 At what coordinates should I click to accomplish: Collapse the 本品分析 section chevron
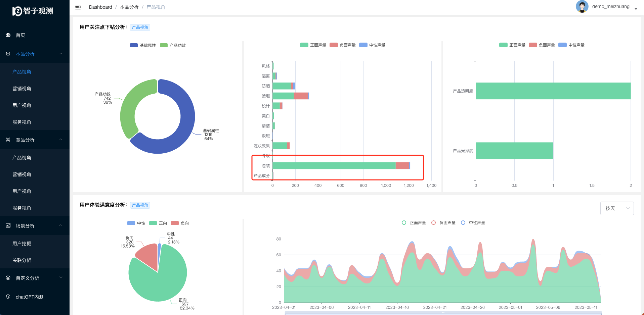(61, 54)
